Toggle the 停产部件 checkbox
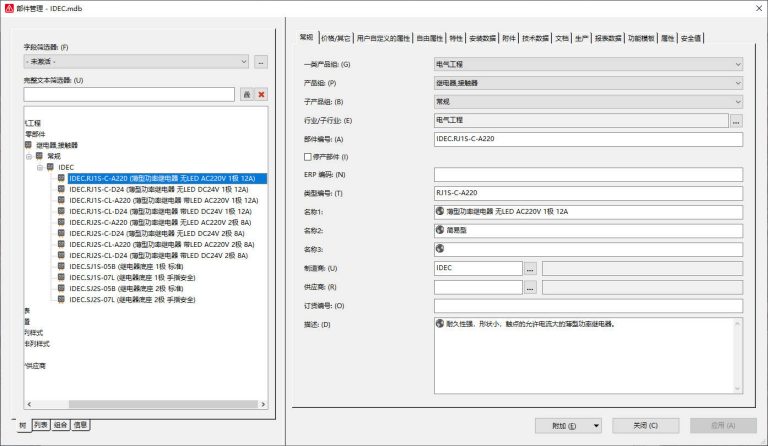Image resolution: width=768 pixels, height=446 pixels. 308,157
